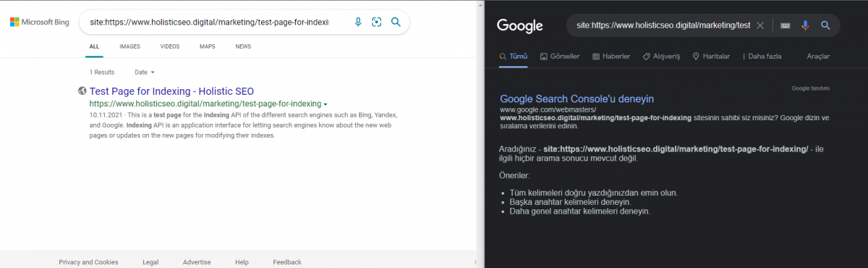Clear Google search box with X icon
This screenshot has width=868, height=268.
point(759,25)
